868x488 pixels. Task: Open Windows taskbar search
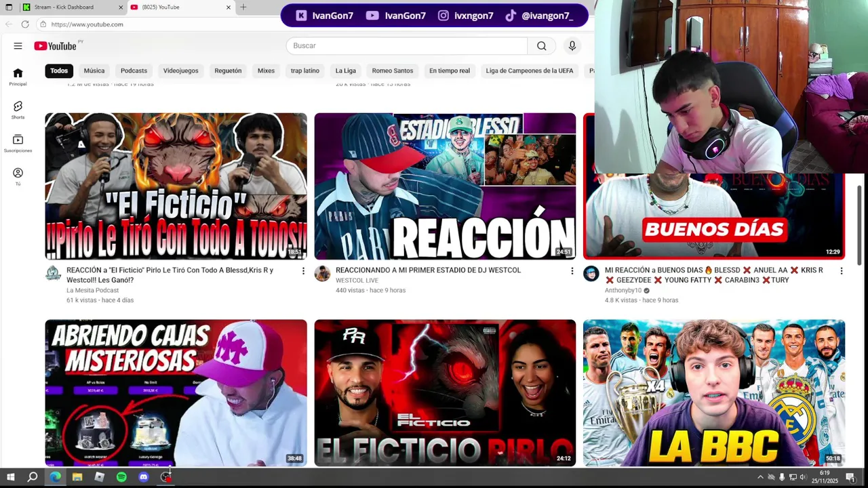point(32,477)
